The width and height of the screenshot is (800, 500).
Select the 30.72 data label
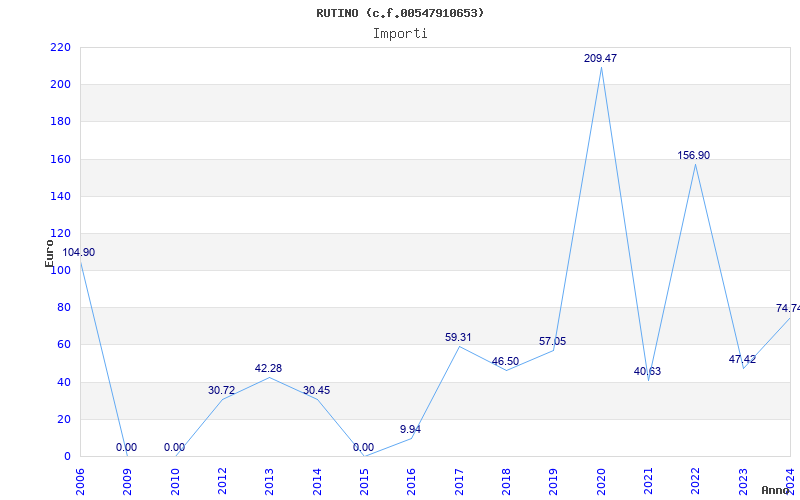tap(221, 390)
